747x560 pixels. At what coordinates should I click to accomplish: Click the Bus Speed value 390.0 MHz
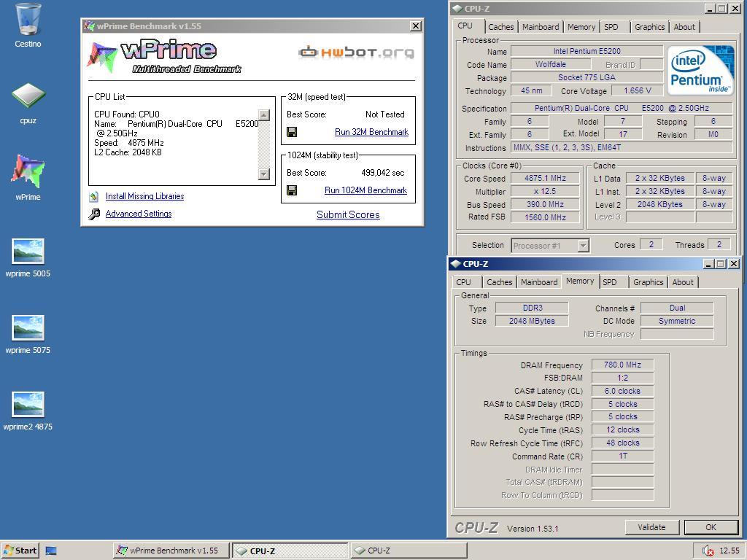click(545, 204)
